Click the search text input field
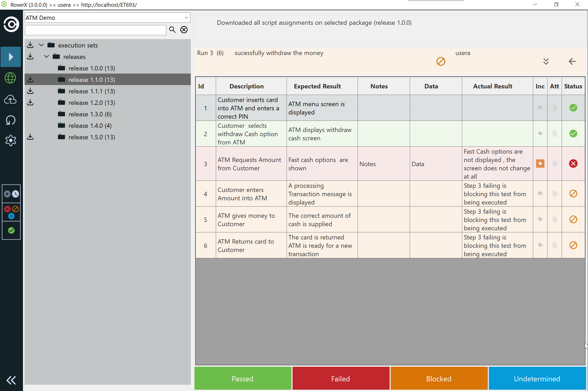 (96, 30)
